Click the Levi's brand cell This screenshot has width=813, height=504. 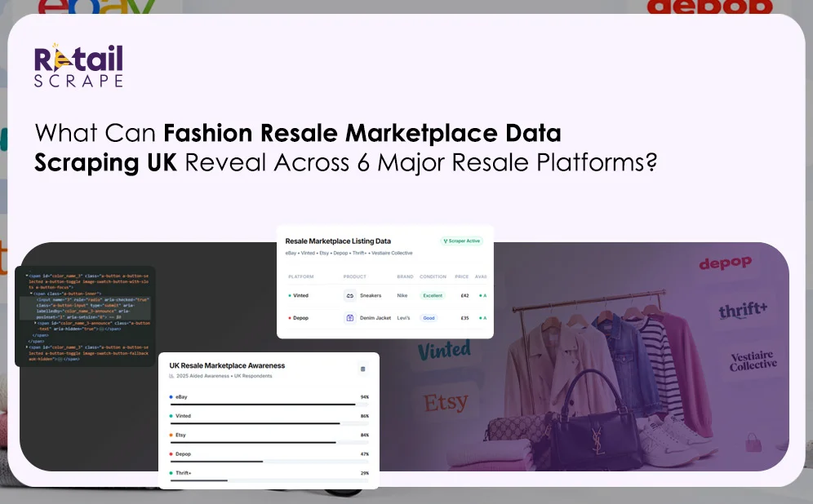(403, 318)
